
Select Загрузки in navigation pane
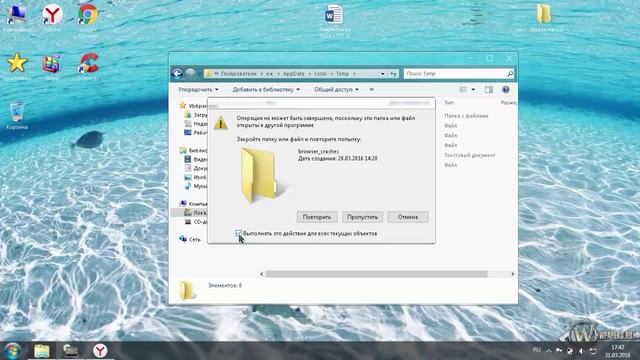click(x=196, y=115)
